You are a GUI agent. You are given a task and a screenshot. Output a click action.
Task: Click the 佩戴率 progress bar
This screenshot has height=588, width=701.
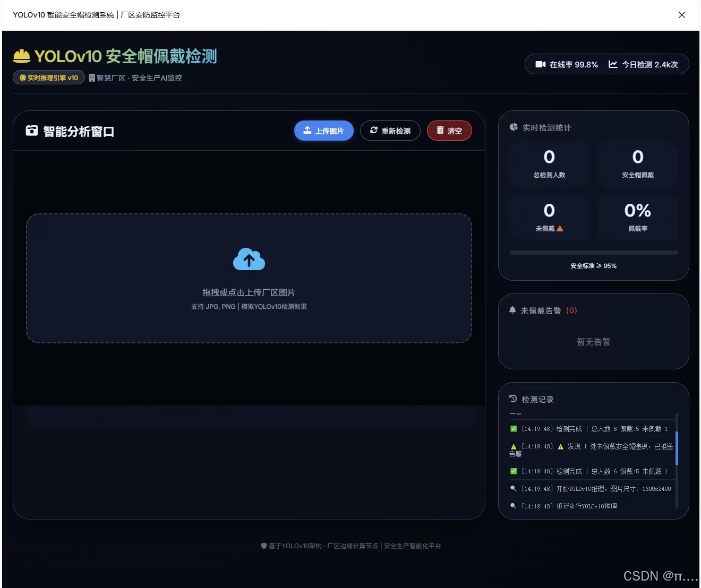tap(594, 253)
